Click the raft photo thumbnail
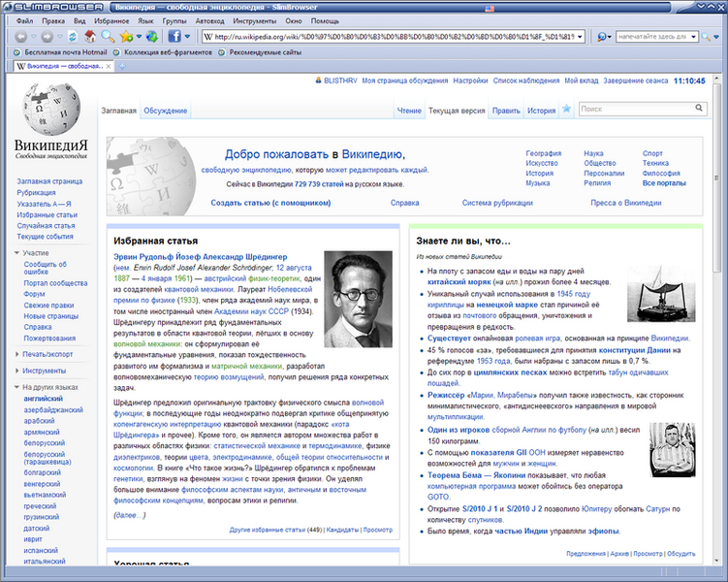 (x=661, y=294)
